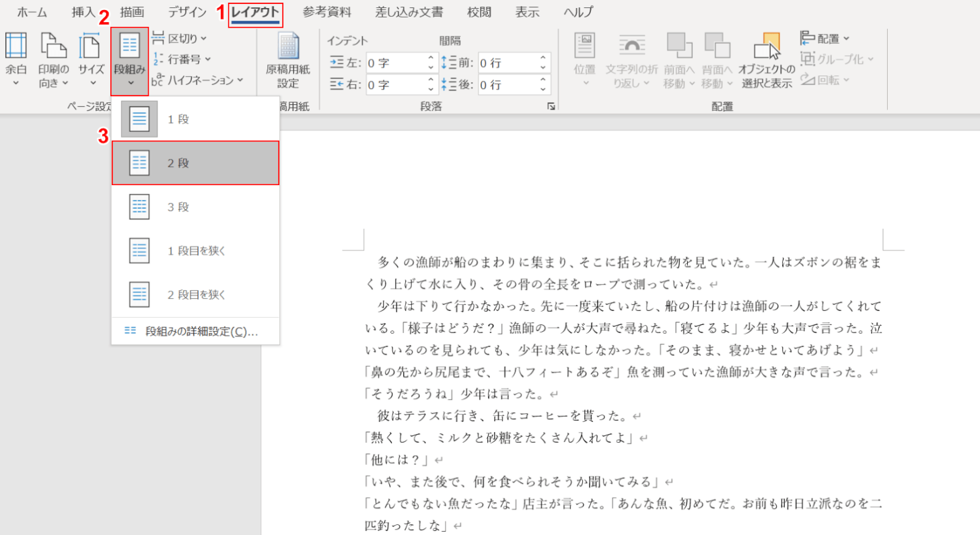Expand the 行番号 line numbers dropdown
The height and width of the screenshot is (535, 980).
click(182, 59)
